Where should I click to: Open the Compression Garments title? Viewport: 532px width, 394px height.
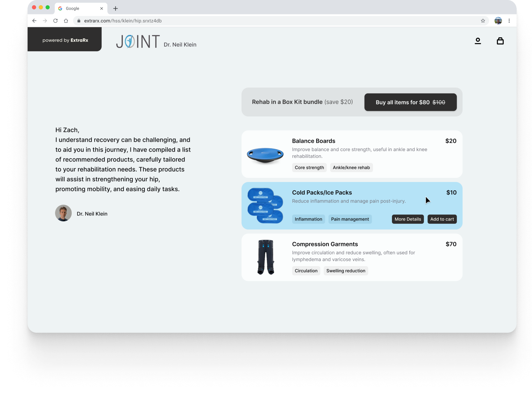click(x=325, y=244)
